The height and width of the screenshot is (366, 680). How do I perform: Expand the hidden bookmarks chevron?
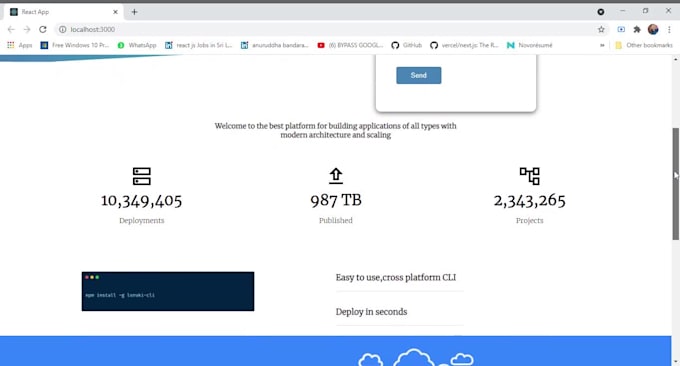tap(602, 45)
